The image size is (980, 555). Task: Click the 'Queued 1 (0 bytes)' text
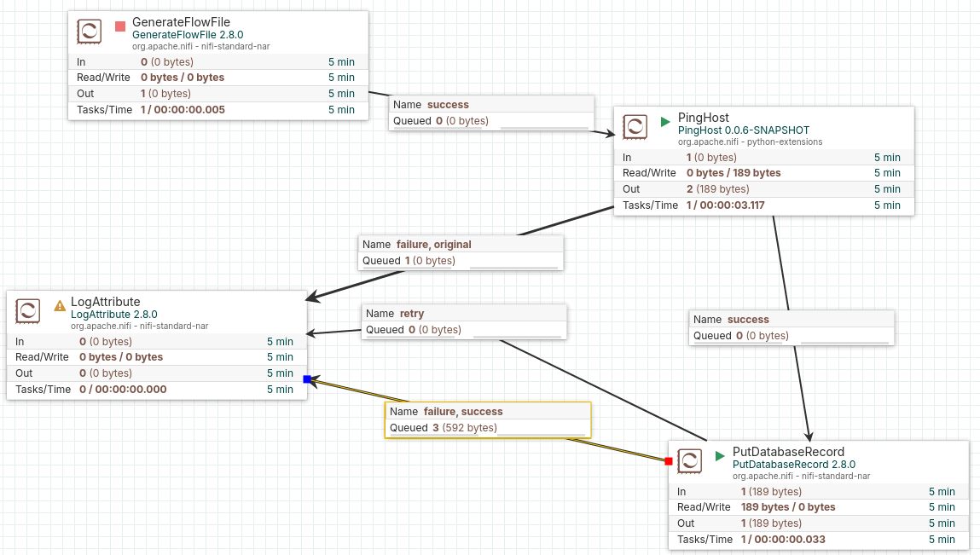[409, 261]
